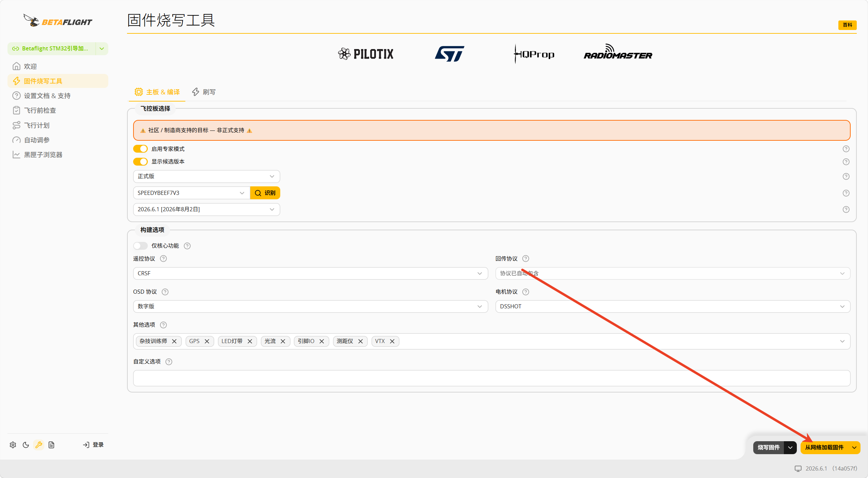Expand the Betaflight STM32 port selector arrow
868x478 pixels.
click(x=102, y=48)
